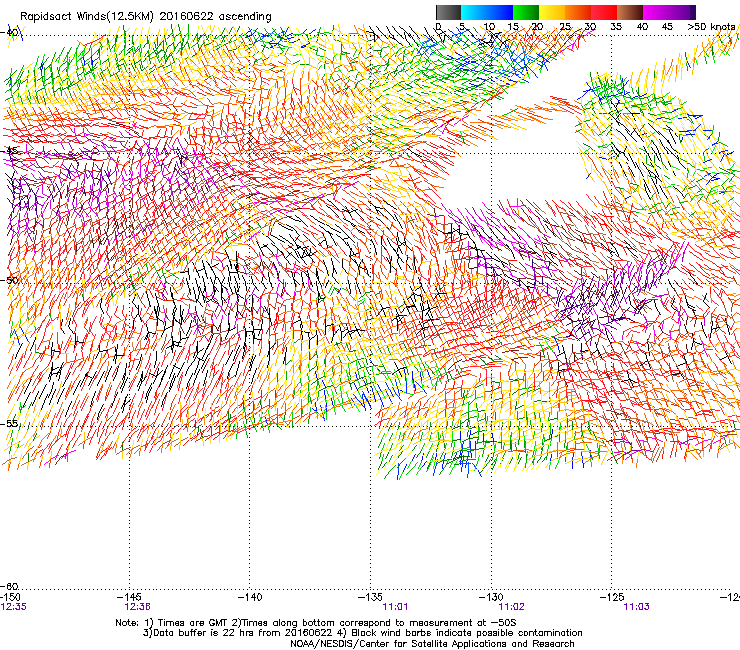Click the blue 5-15 knots legend segment
Image resolution: width=740 pixels, height=650 pixels.
(487, 12)
